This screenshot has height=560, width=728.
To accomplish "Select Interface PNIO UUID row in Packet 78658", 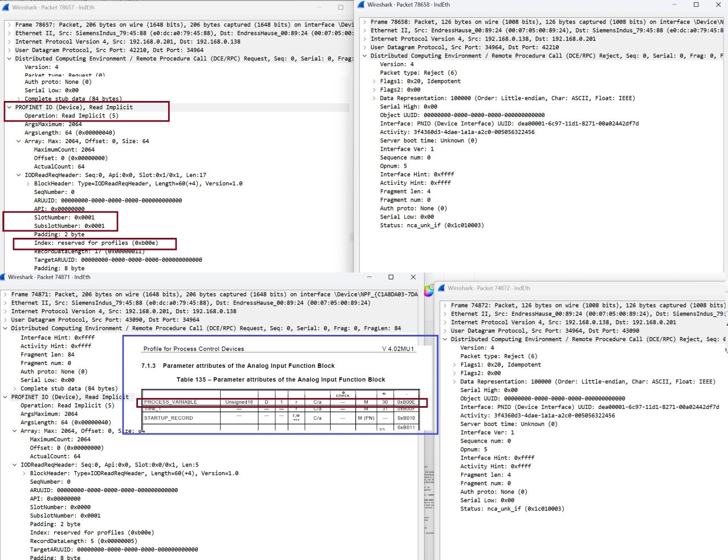I will (x=509, y=124).
